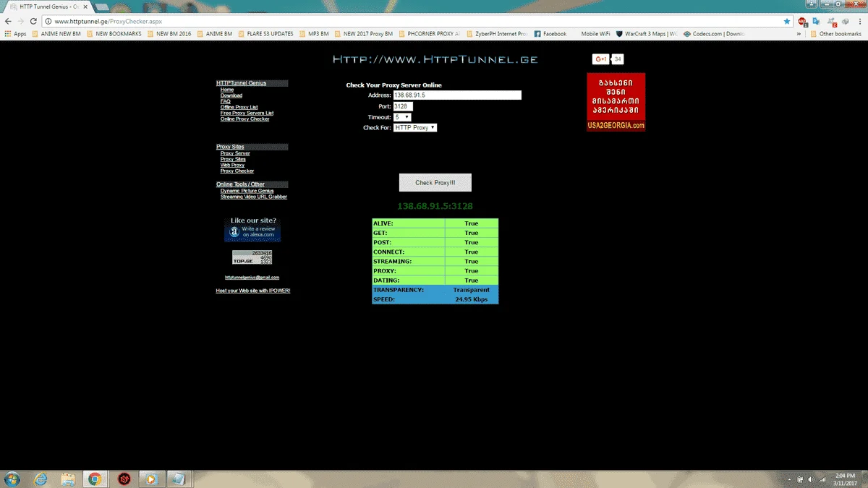
Task: Open the Proxy Server link
Action: 235,153
